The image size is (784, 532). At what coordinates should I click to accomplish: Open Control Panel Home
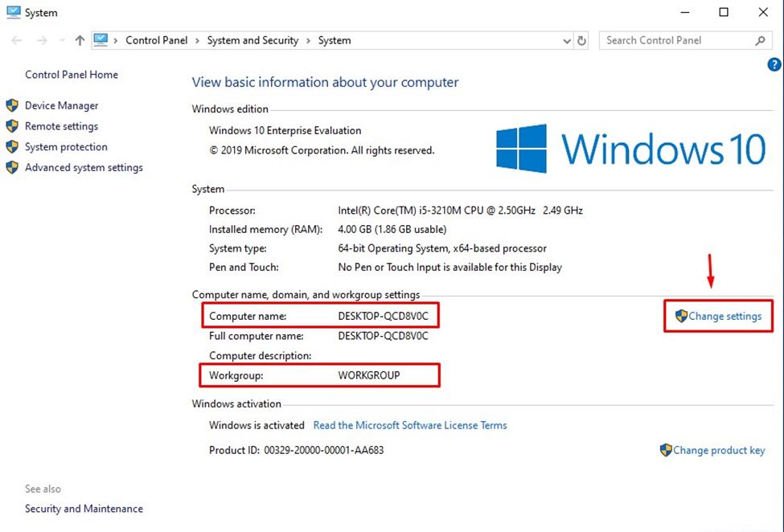pos(72,75)
